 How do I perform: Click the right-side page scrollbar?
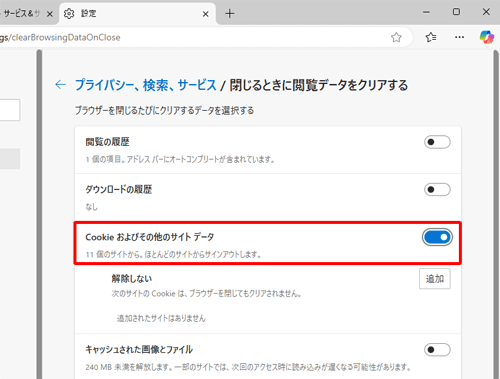(496, 213)
